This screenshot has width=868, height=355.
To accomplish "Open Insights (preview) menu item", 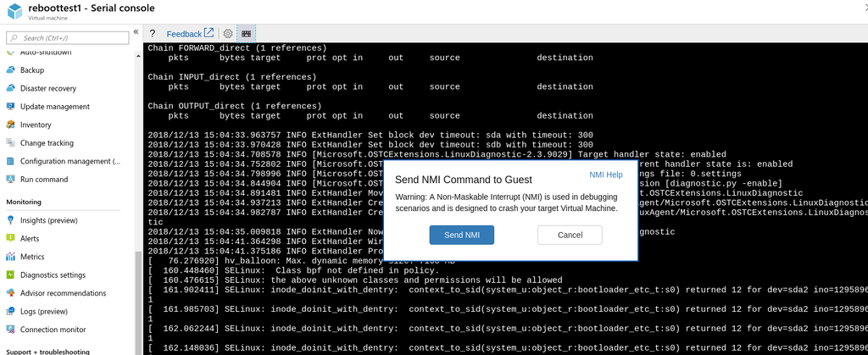I will (x=48, y=220).
